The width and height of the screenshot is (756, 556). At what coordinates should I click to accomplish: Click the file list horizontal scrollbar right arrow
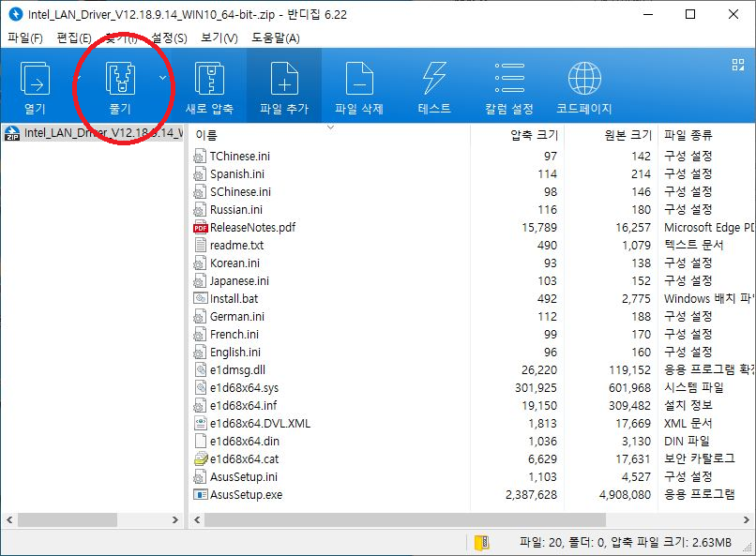(747, 519)
